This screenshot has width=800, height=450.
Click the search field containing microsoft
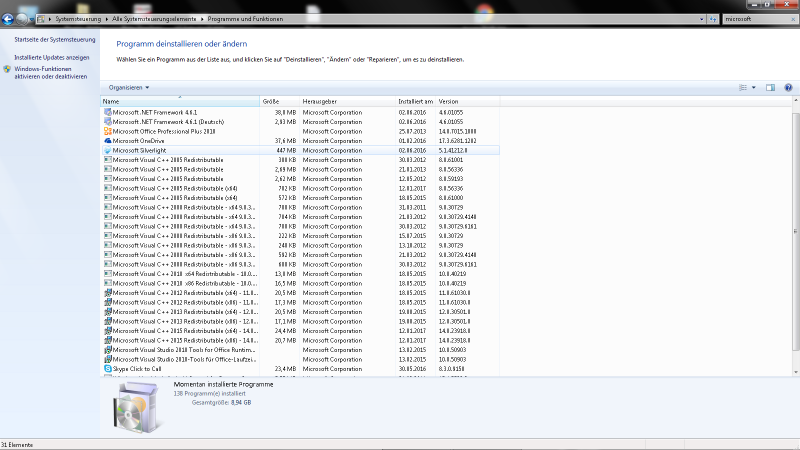tap(757, 19)
